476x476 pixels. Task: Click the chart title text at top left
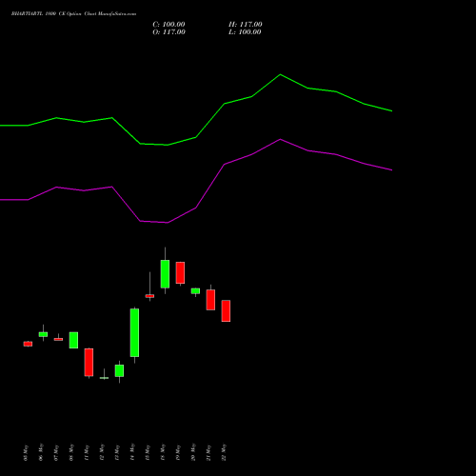[73, 14]
